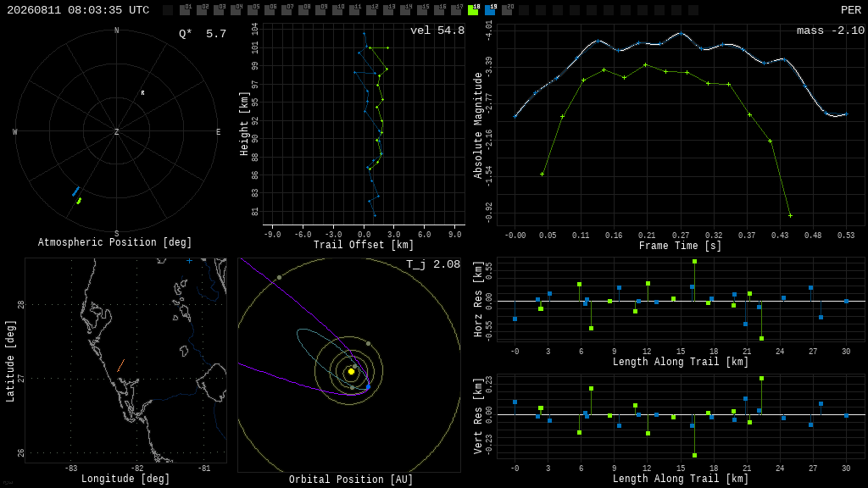
Task: Click the T_j 2.08 value
Action: (x=433, y=264)
